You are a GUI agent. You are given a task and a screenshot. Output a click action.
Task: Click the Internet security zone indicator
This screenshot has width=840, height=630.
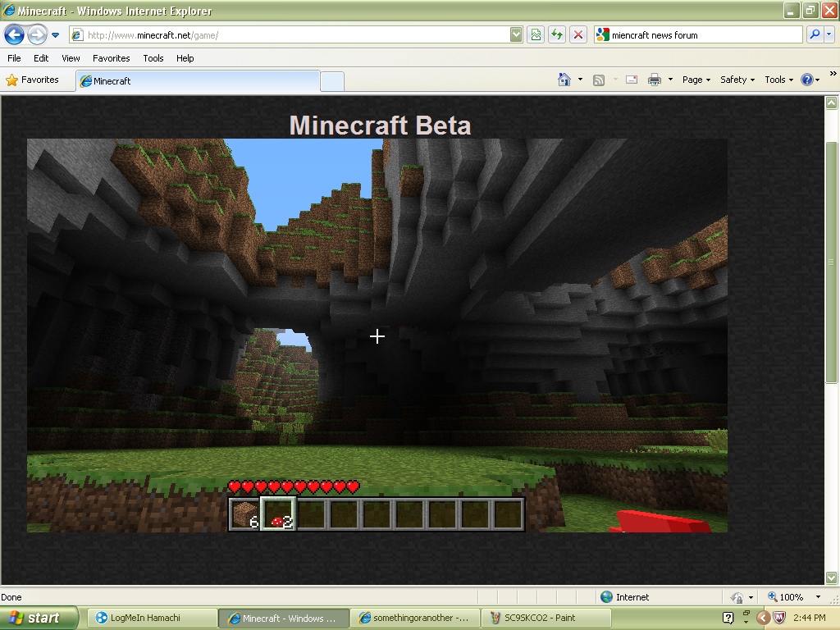click(624, 597)
